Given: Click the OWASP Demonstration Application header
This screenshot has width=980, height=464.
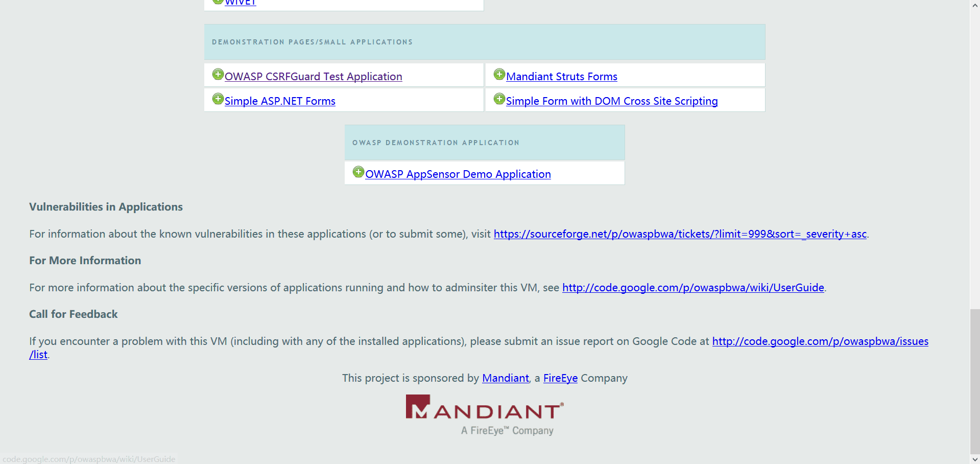Looking at the screenshot, I should coord(485,143).
